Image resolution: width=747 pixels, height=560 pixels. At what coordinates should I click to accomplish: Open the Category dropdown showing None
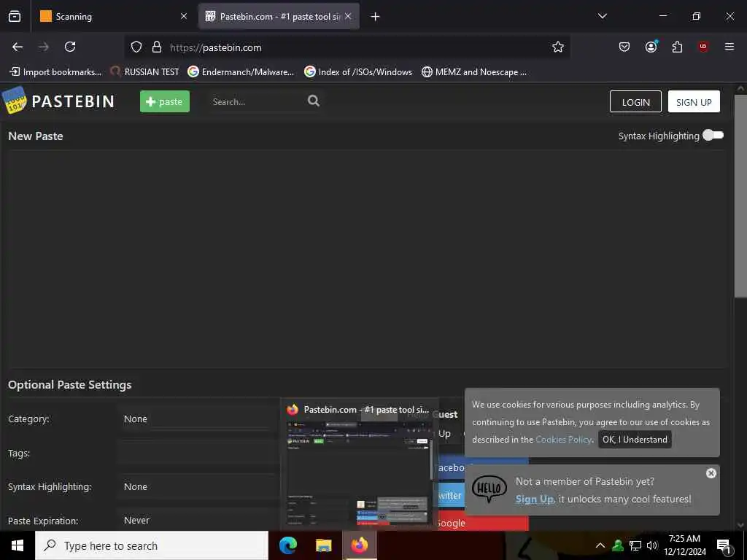[200, 419]
